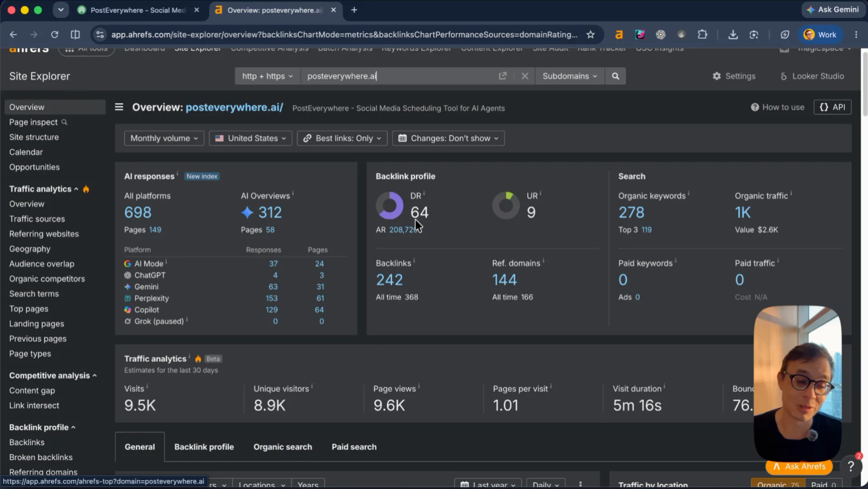
Task: Switch to PostEverywhere browser tab
Action: click(x=138, y=10)
